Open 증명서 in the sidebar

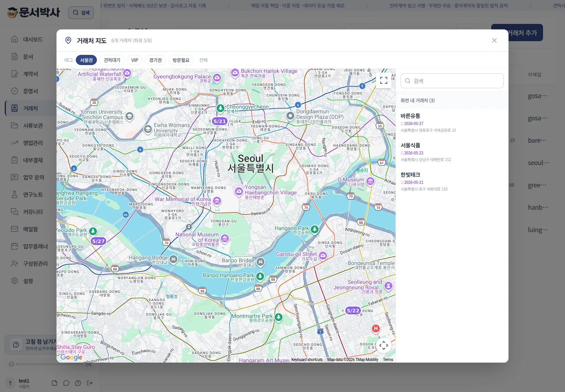click(30, 91)
